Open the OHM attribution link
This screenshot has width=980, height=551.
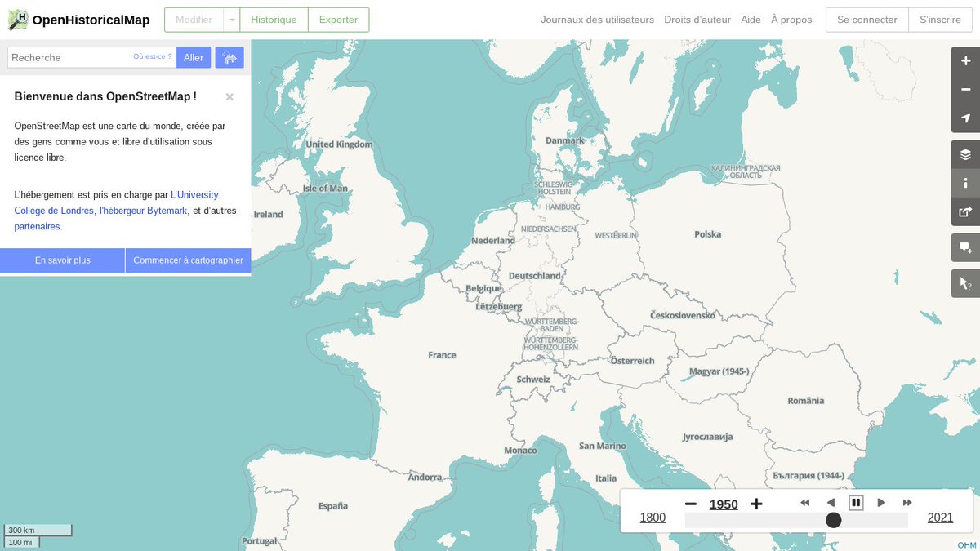[967, 545]
